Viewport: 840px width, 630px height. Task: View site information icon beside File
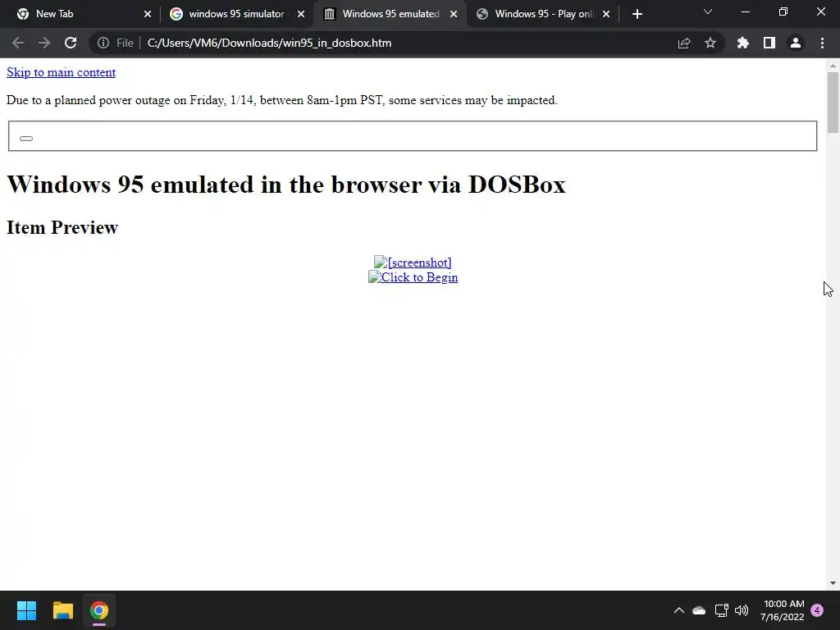[103, 43]
